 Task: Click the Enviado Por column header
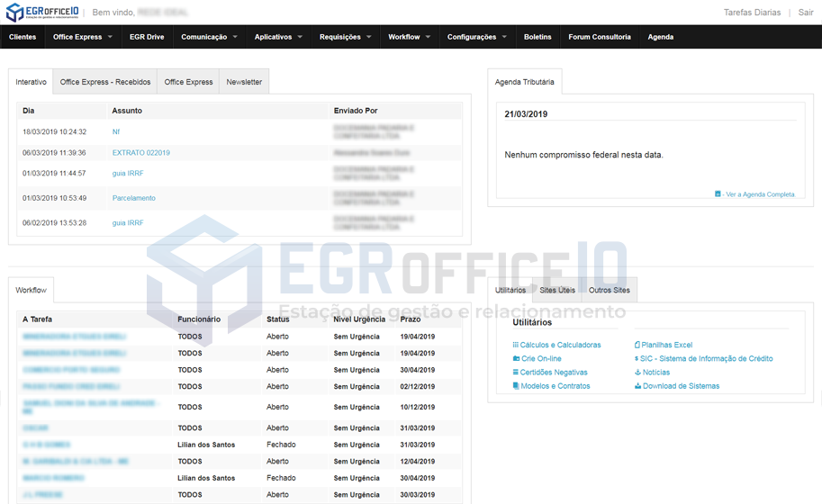pos(356,111)
